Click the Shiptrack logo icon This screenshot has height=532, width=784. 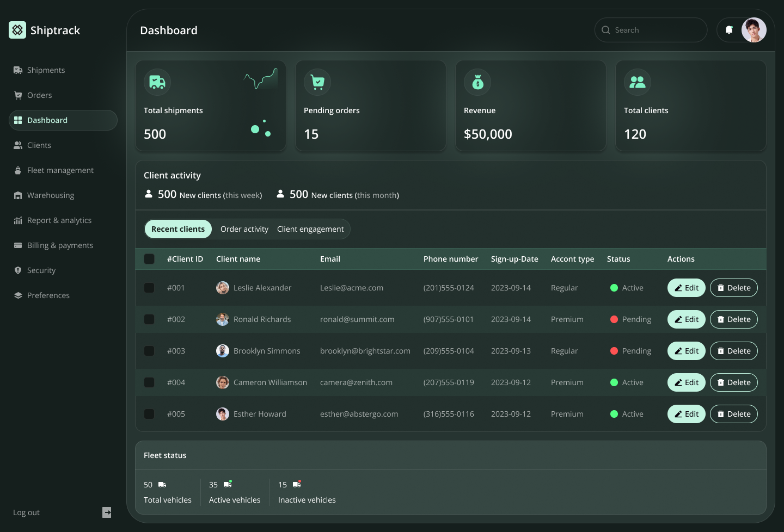[x=17, y=30]
